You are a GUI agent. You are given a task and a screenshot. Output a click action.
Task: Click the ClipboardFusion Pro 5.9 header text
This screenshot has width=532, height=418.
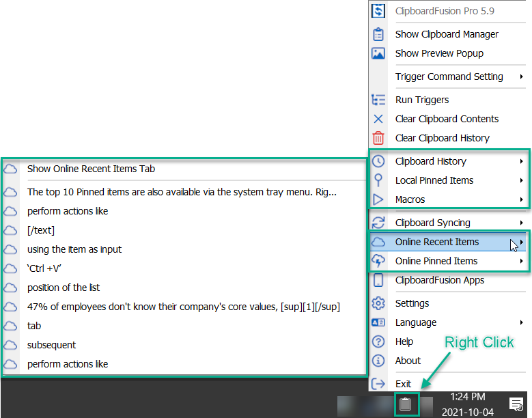(445, 11)
